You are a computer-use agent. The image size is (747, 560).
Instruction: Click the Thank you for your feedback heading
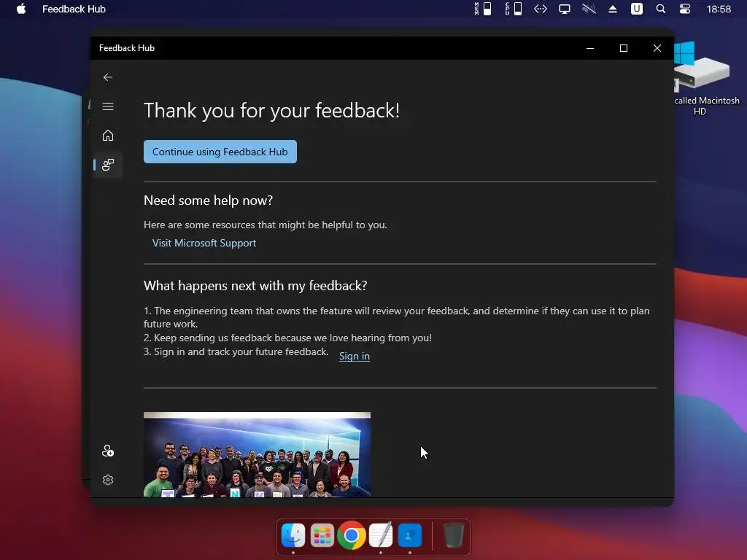click(x=271, y=111)
